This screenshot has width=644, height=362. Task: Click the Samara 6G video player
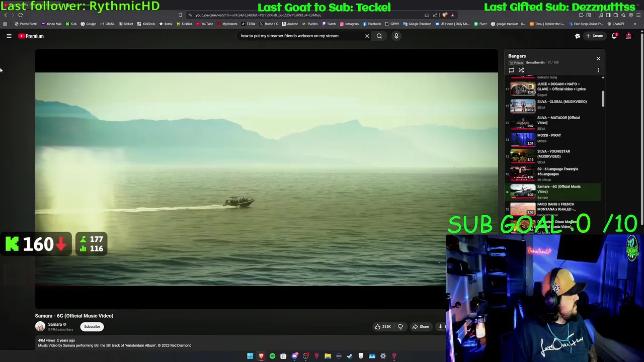(x=266, y=179)
